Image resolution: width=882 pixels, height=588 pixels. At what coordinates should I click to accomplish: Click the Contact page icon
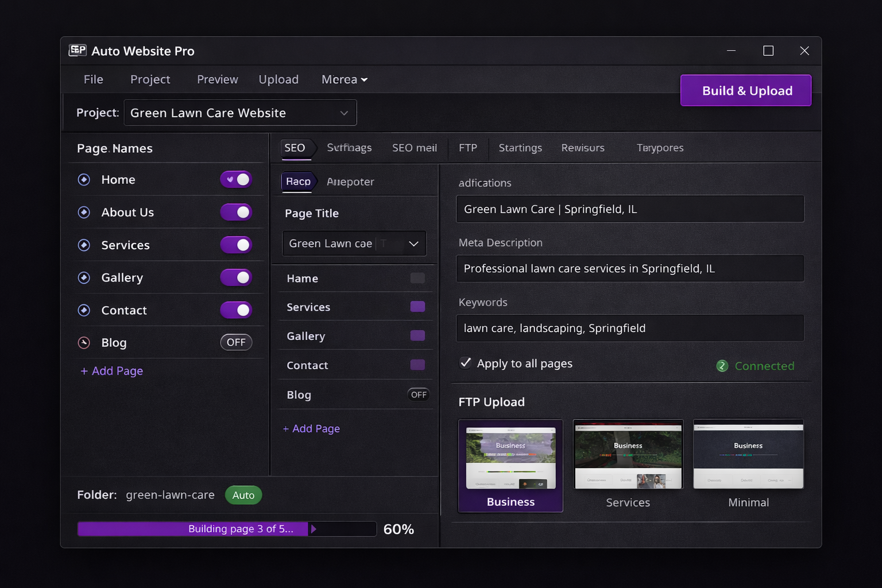84,310
